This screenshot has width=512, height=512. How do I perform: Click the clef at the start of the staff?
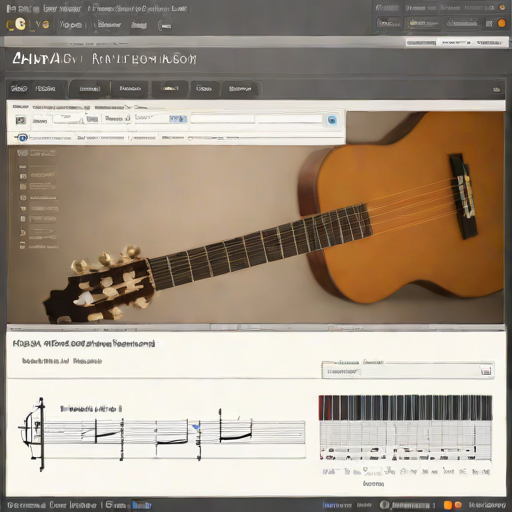click(x=33, y=433)
